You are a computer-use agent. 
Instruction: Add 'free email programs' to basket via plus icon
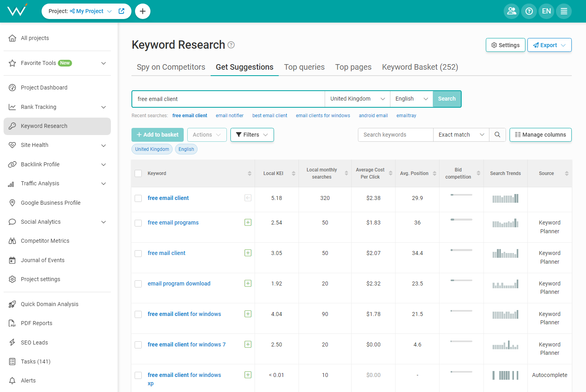click(x=248, y=223)
